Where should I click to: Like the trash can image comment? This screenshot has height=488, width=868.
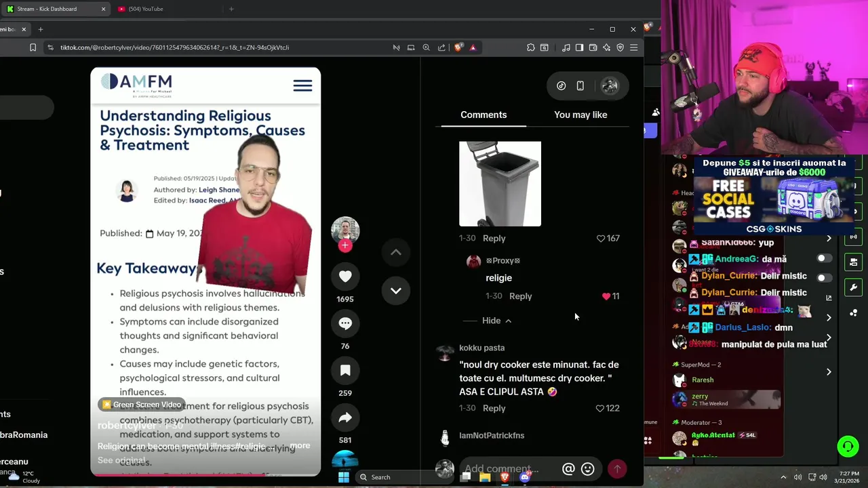[601, 239]
